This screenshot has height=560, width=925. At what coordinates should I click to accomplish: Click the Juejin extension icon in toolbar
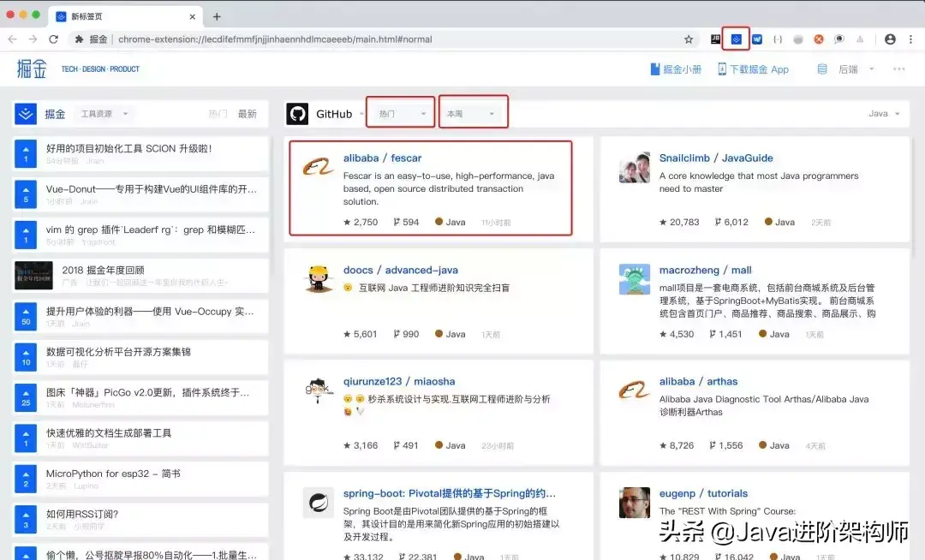point(736,39)
